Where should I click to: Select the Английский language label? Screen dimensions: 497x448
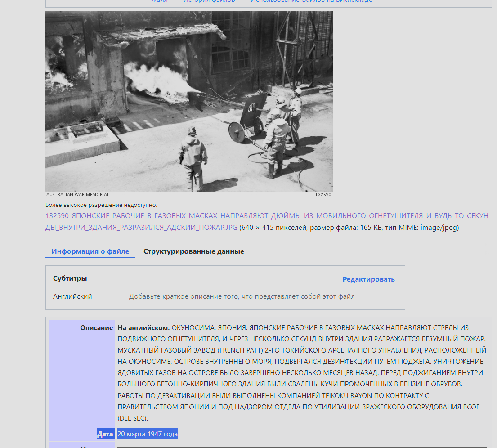(x=72, y=296)
